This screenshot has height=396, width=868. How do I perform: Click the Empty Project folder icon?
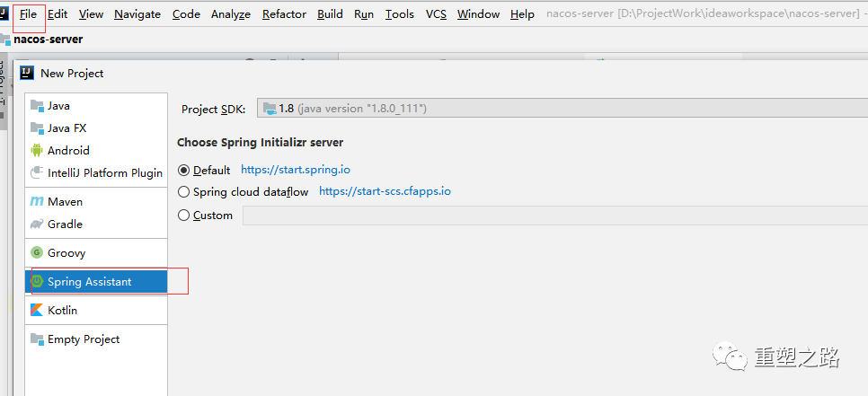37,339
